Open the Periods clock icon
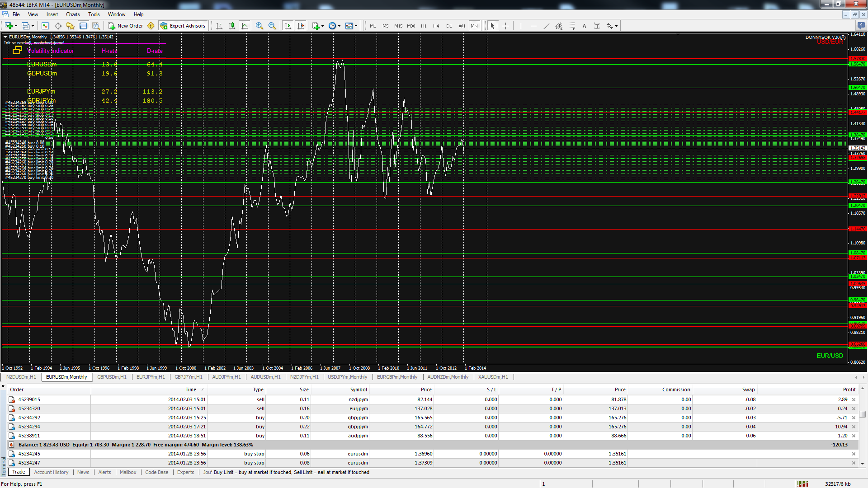The image size is (868, 488). click(x=332, y=26)
